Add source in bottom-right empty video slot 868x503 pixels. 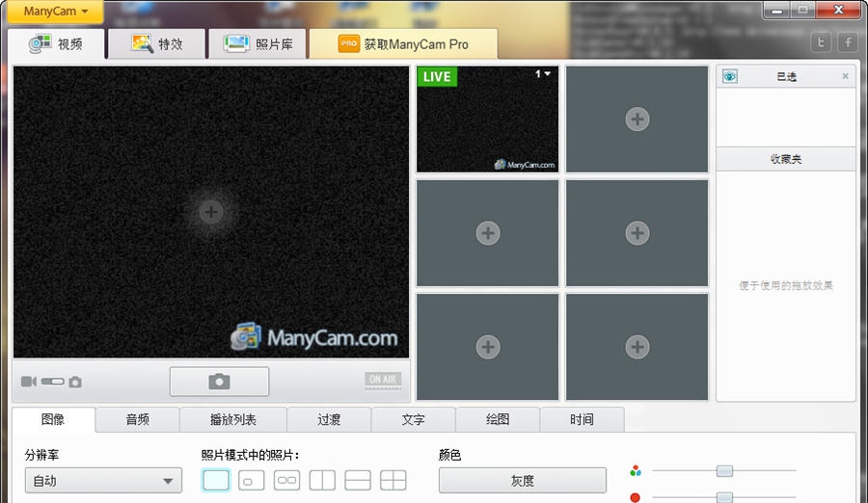637,347
